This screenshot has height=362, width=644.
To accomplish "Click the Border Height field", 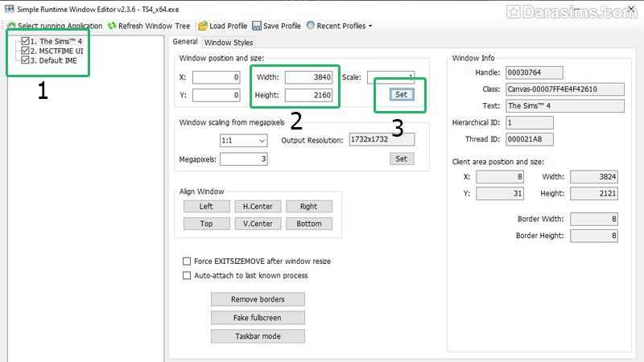I will click(x=594, y=236).
